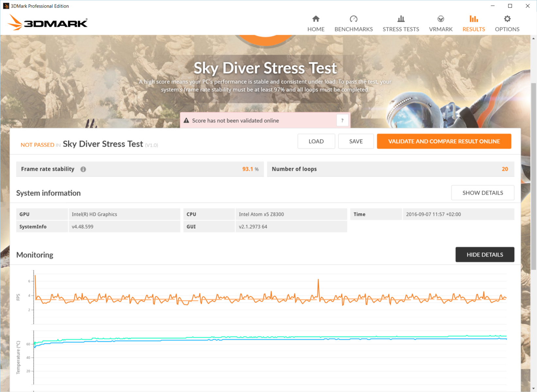Image resolution: width=537 pixels, height=392 pixels.
Task: Click the scrollbar down arrow
Action: point(533,389)
